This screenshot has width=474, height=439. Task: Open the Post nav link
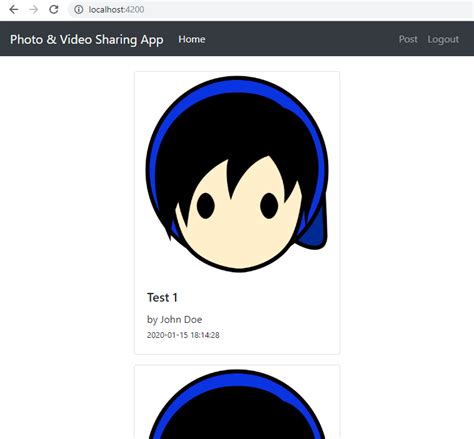[408, 39]
